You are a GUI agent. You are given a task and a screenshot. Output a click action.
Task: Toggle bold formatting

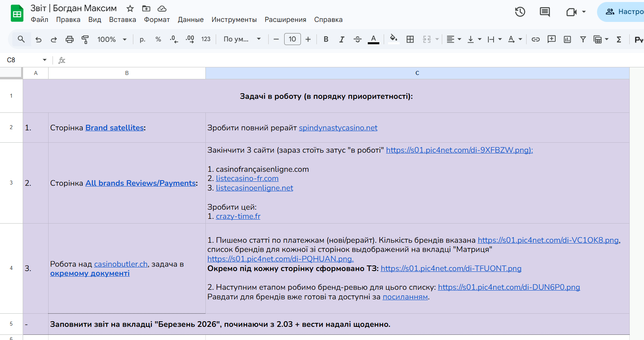click(x=326, y=39)
